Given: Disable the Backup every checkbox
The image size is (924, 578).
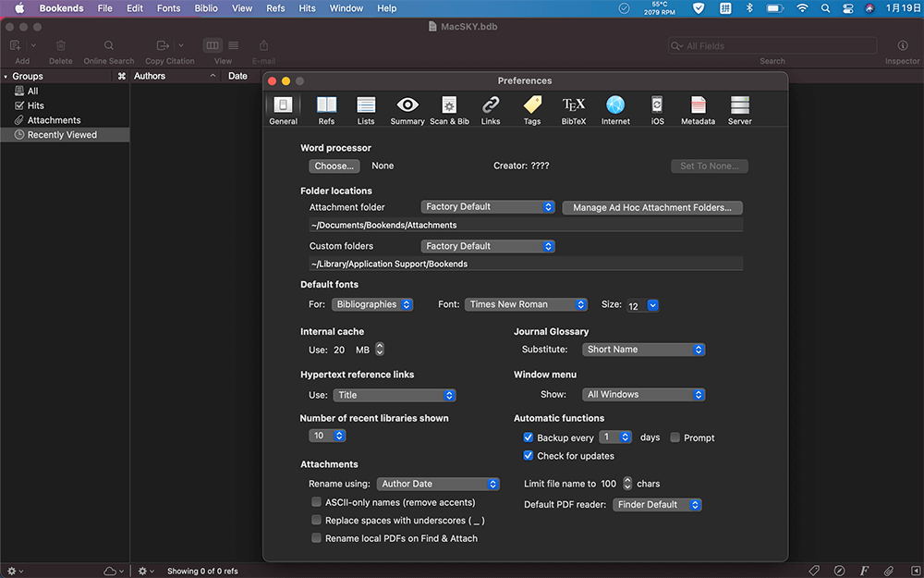Looking at the screenshot, I should pyautogui.click(x=529, y=437).
